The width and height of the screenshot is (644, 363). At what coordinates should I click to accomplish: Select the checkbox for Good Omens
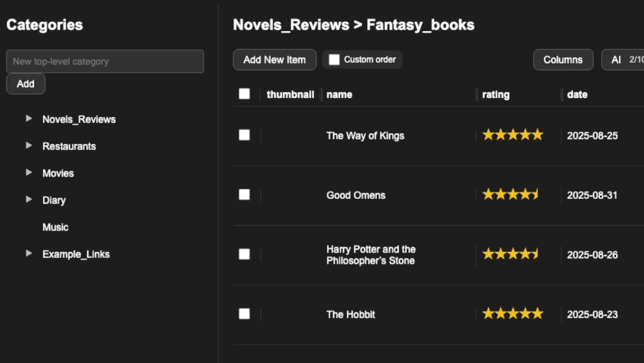click(244, 195)
